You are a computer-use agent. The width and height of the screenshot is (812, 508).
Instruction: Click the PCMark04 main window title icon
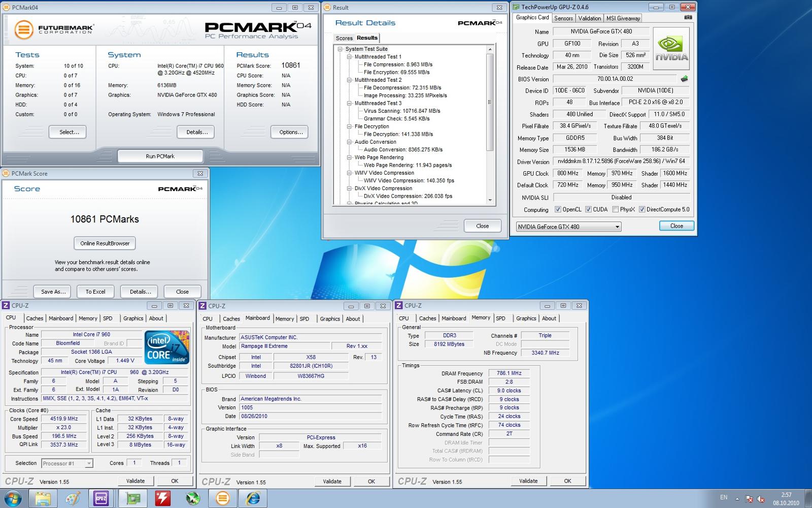(x=6, y=7)
